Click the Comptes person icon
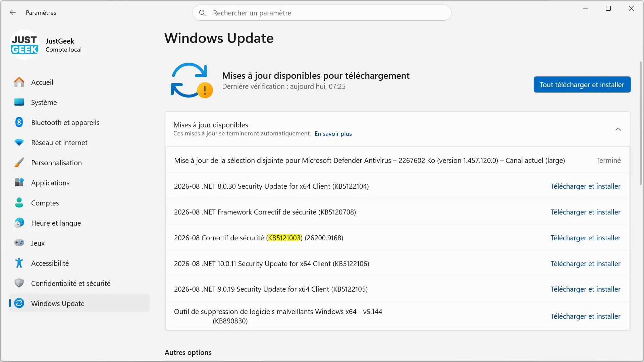644x362 pixels. 19,203
